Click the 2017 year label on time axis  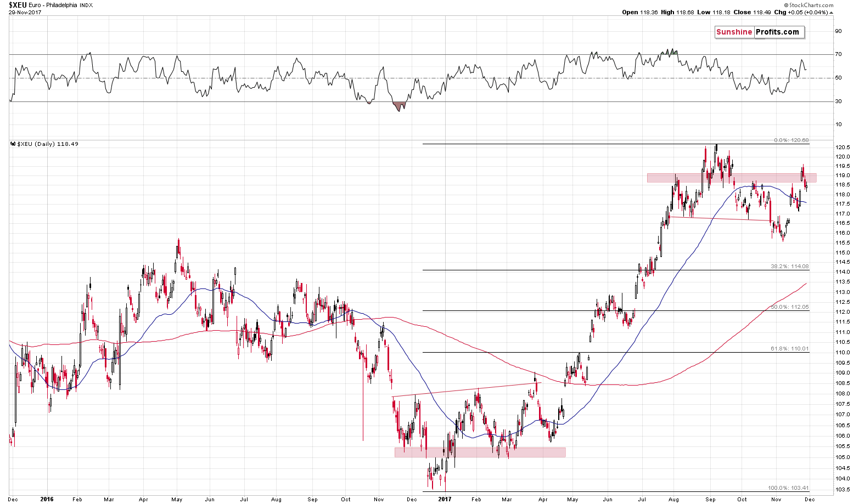coord(445,500)
